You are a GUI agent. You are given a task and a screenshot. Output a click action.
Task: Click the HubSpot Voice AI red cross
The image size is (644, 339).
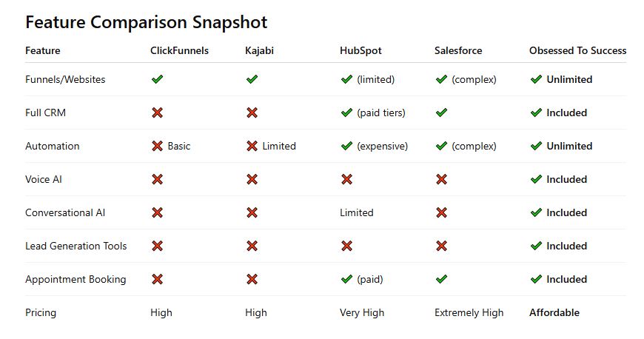(347, 179)
